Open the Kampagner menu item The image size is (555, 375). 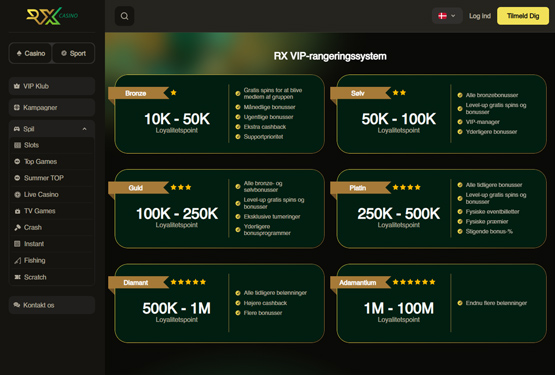click(52, 108)
